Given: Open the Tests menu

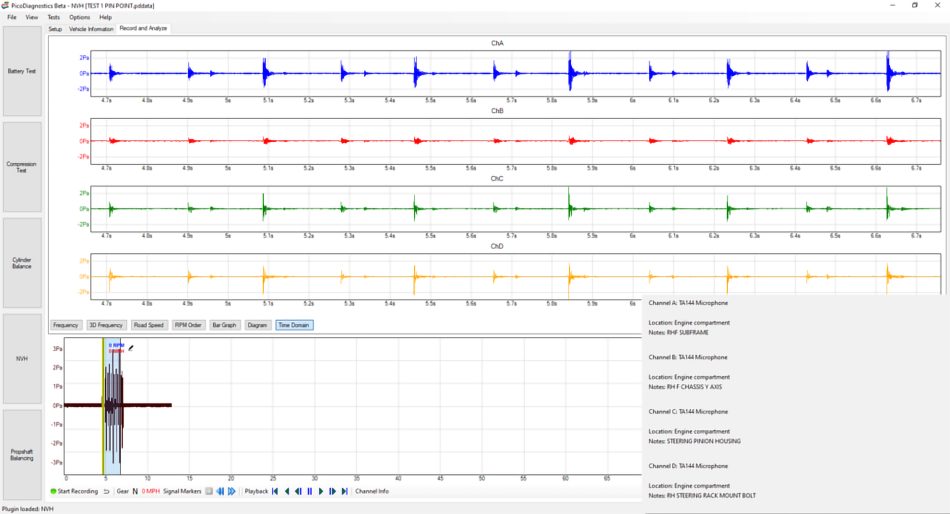Looking at the screenshot, I should pyautogui.click(x=53, y=17).
